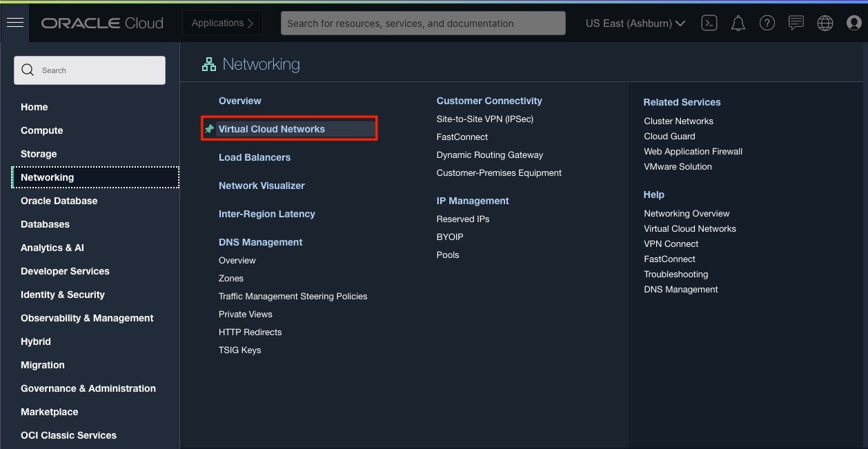
Task: Open Traffic Management Steering Policies
Action: pos(293,296)
